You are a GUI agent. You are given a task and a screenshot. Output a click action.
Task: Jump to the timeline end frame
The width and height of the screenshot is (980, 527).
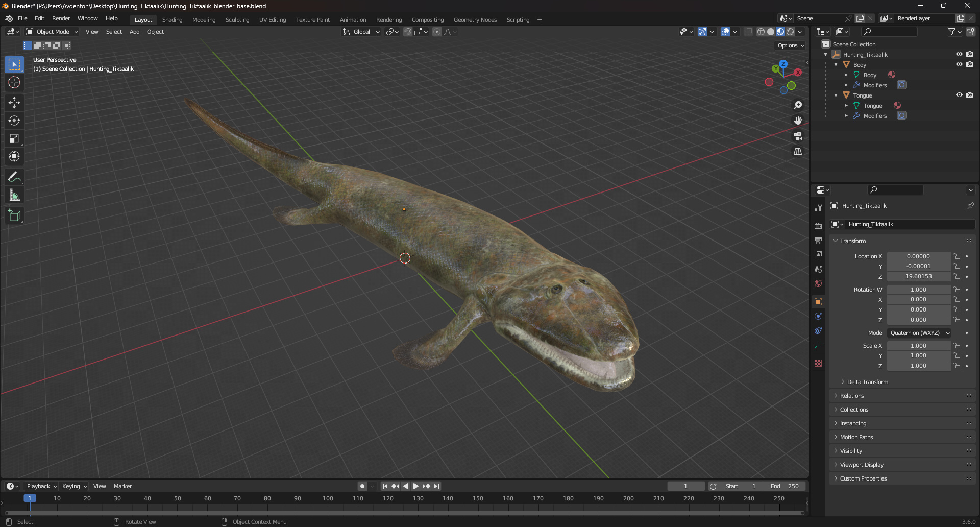(x=437, y=486)
